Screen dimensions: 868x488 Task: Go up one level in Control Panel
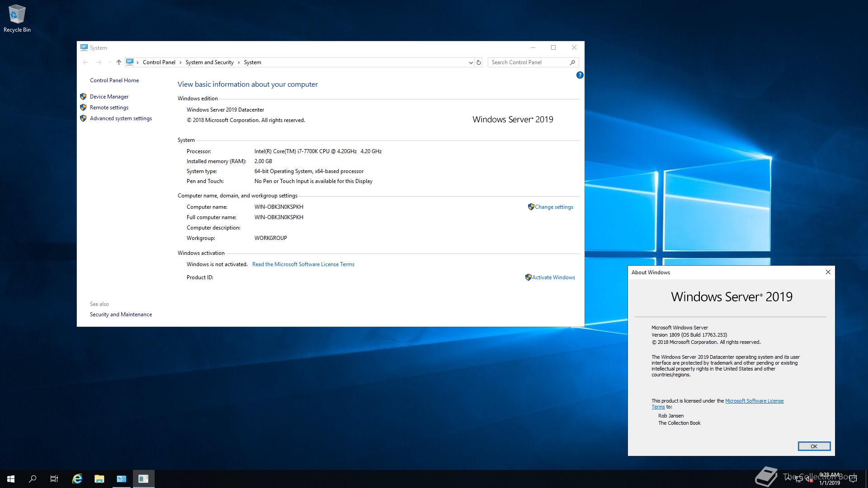point(118,62)
